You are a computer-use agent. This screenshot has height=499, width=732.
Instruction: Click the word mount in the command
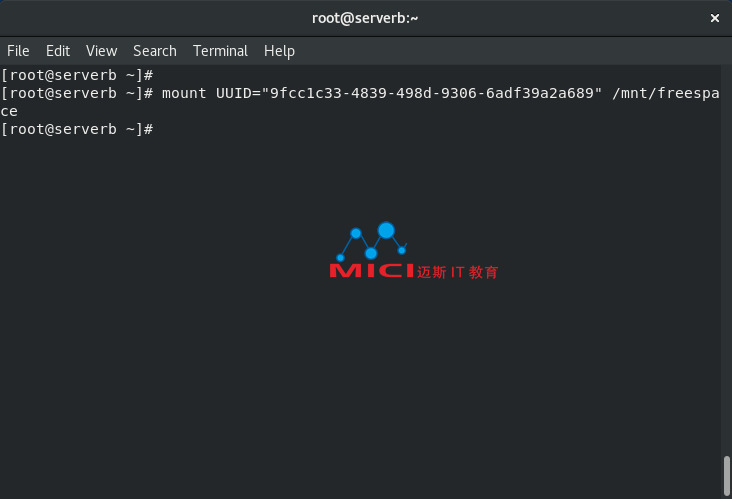(184, 93)
